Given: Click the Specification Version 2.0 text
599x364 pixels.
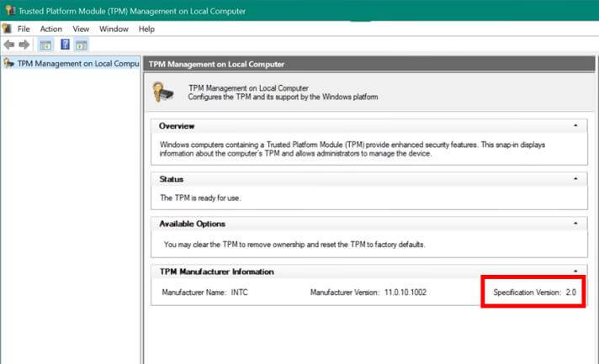Looking at the screenshot, I should tap(533, 293).
